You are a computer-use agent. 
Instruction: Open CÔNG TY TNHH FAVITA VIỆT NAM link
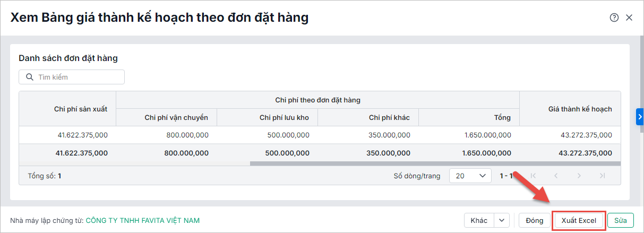click(143, 220)
